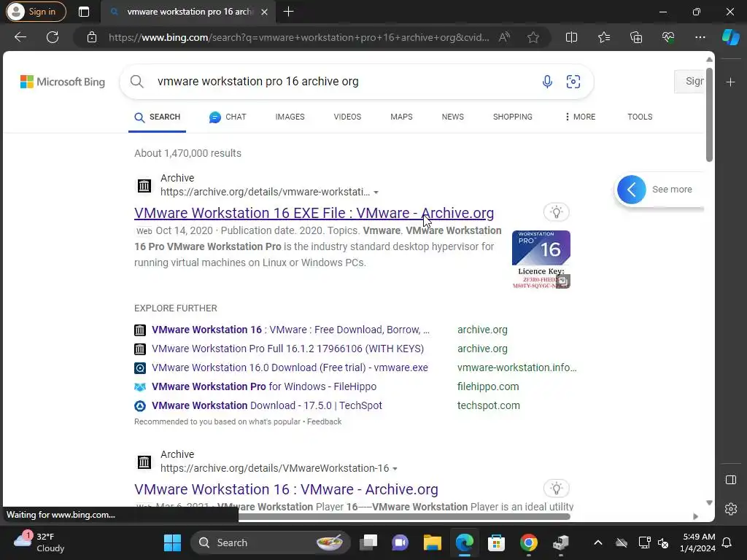Expand second archive.org URL dropdown arrow

point(395,469)
